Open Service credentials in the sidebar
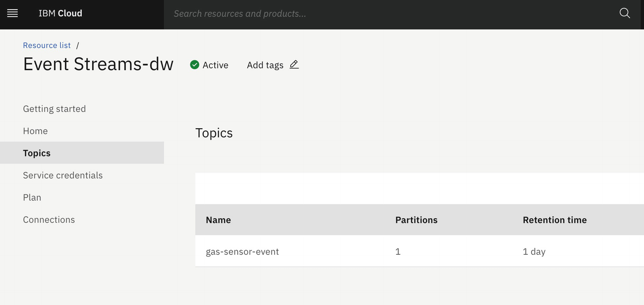Screen dimensions: 644x305 pos(63,175)
